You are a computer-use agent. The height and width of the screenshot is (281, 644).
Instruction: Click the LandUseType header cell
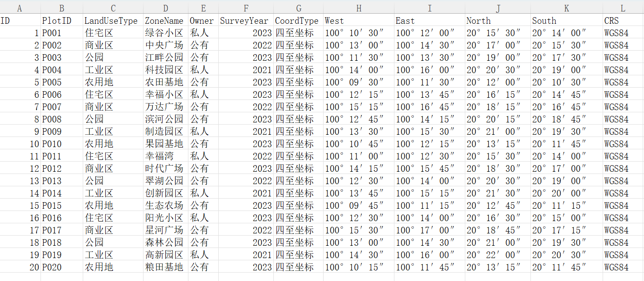pyautogui.click(x=113, y=20)
